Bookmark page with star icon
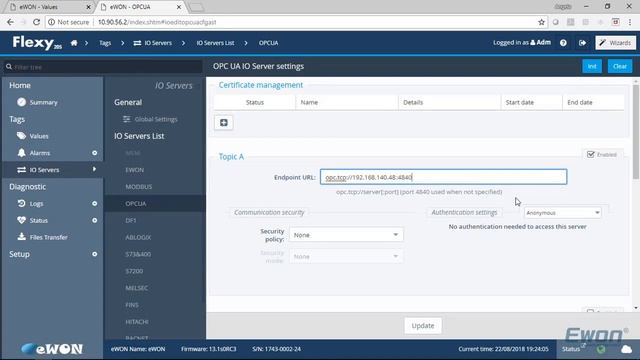Viewport: 640px width, 360px height. click(x=541, y=22)
